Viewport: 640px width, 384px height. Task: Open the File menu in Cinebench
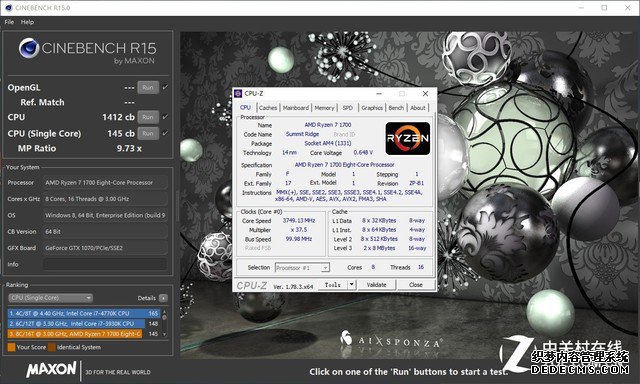click(x=9, y=22)
